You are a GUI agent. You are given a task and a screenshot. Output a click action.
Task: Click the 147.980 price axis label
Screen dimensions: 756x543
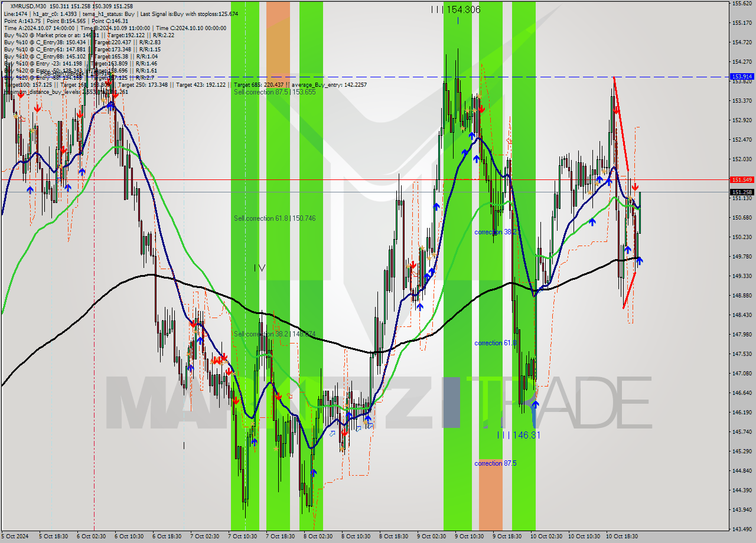(x=742, y=335)
